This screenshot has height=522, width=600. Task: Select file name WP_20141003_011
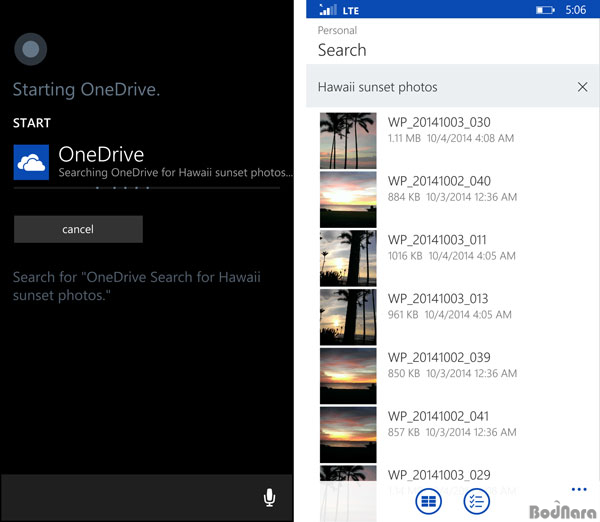[437, 240]
